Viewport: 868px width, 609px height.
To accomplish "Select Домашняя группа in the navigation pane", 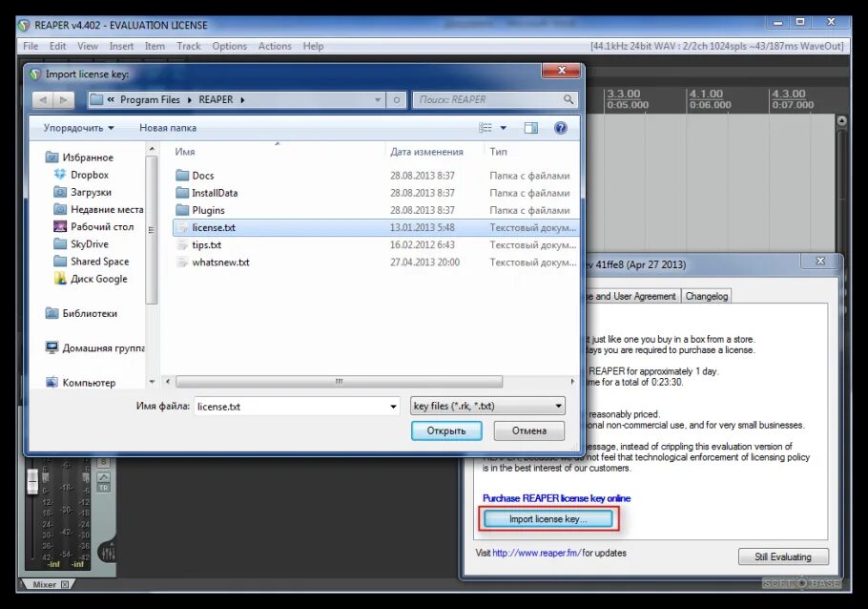I will (x=103, y=348).
